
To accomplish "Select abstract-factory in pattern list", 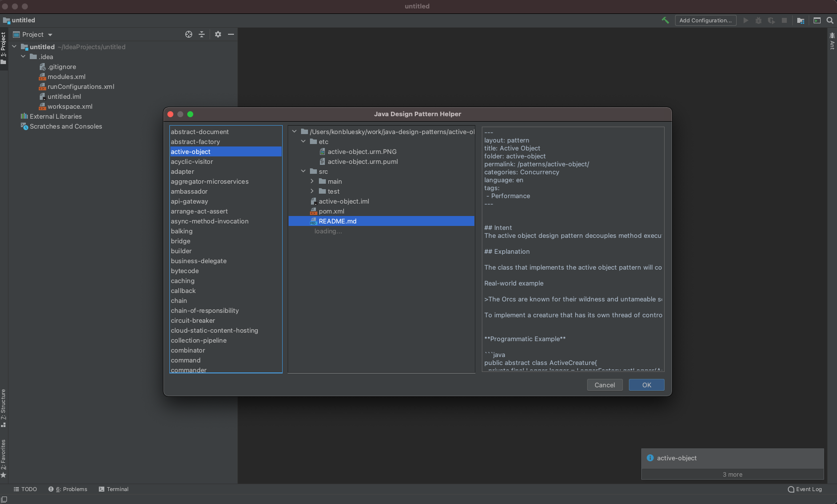I will coord(226,142).
